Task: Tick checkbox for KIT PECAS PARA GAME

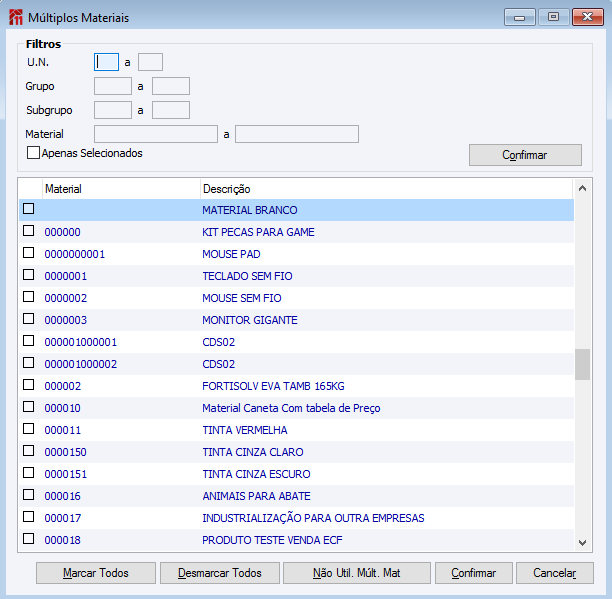Action: pyautogui.click(x=28, y=231)
